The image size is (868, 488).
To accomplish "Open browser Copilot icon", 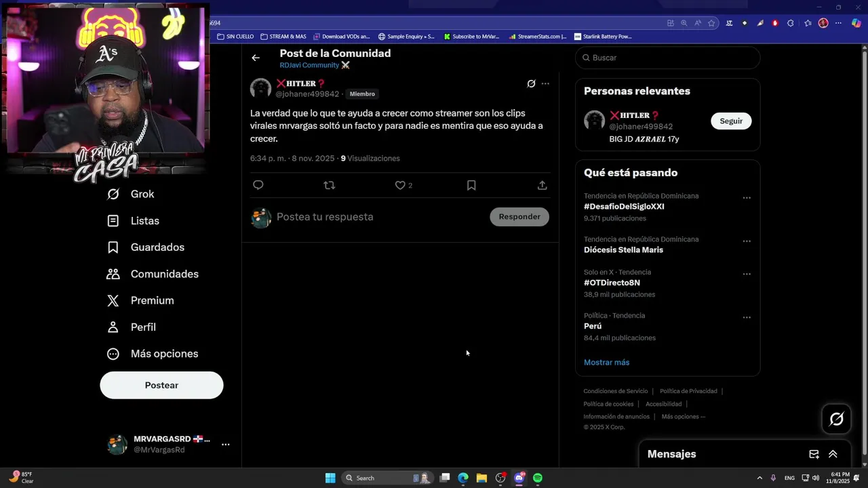I will [x=856, y=23].
